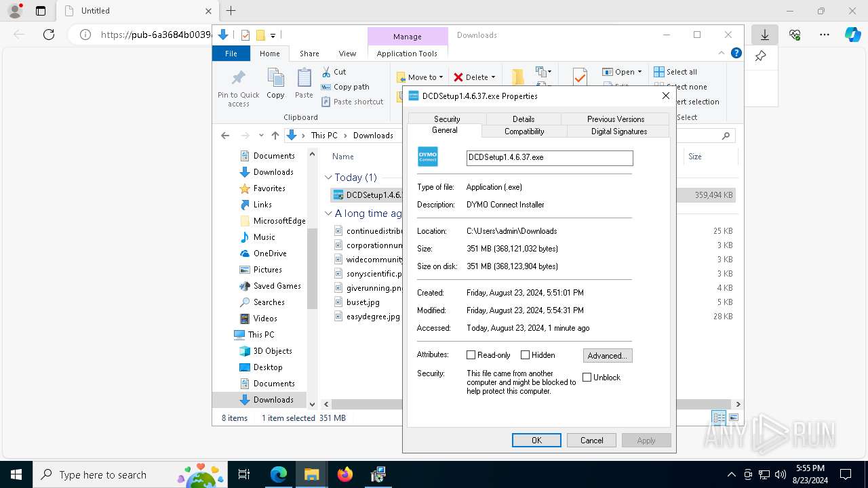This screenshot has height=488, width=868.
Task: Switch to the Share ribbon tab
Action: point(309,54)
